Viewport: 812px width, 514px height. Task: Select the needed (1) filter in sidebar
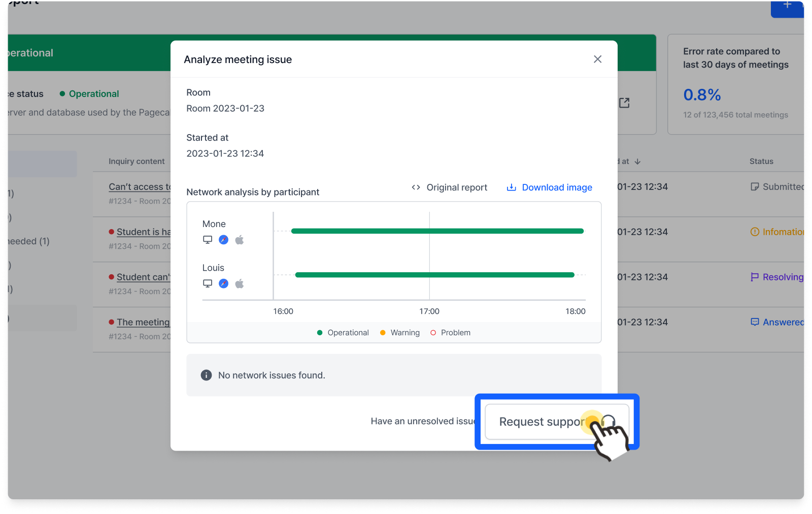29,241
